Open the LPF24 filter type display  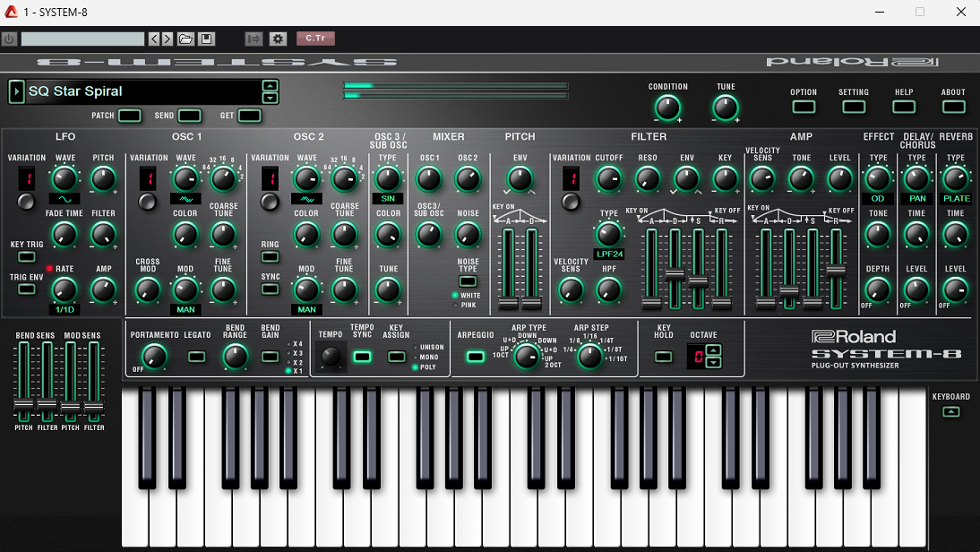pyautogui.click(x=609, y=254)
